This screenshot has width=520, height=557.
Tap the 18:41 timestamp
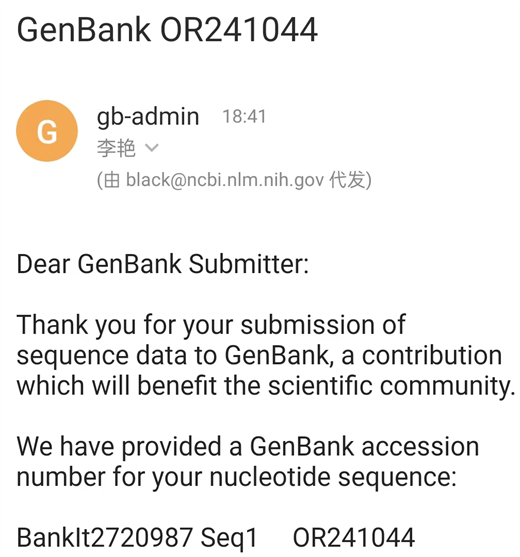(x=244, y=117)
